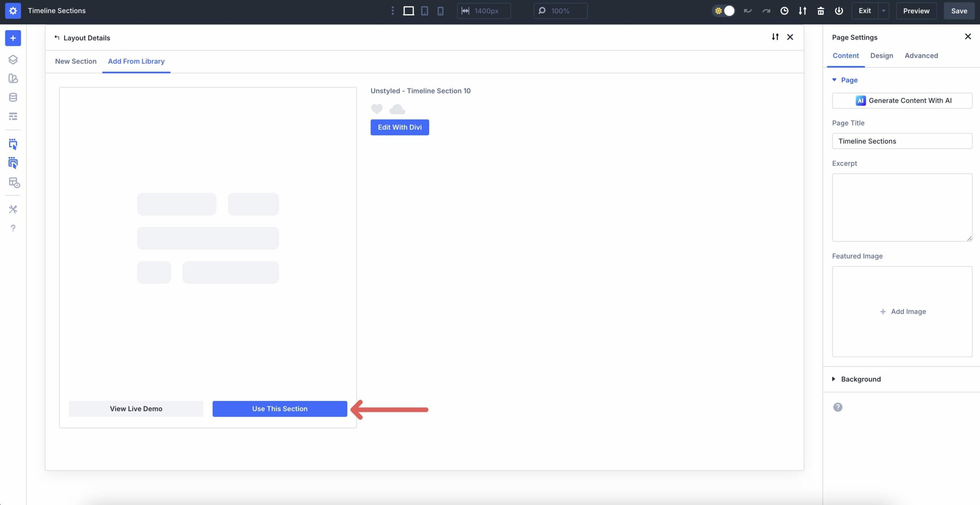Toggle the light/dark mode switch
The width and height of the screenshot is (980, 505).
point(724,11)
